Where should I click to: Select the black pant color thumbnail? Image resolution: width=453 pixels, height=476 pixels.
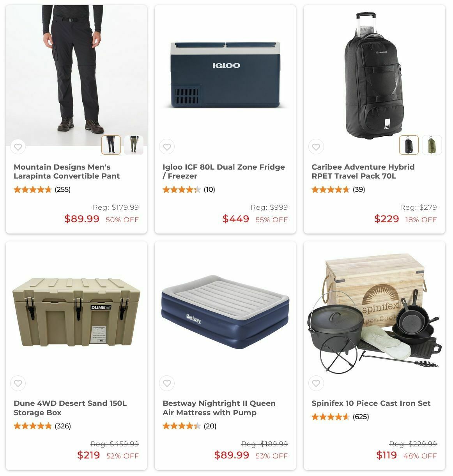[x=111, y=145]
